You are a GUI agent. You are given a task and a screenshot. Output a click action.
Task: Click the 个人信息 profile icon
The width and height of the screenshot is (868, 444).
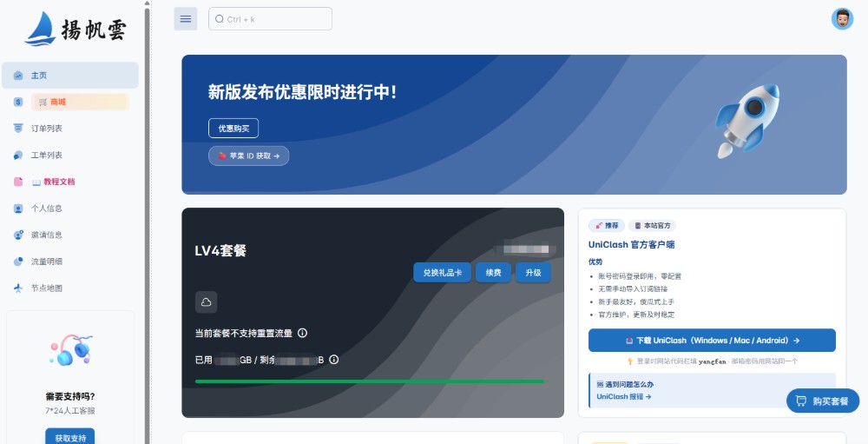[x=18, y=209]
